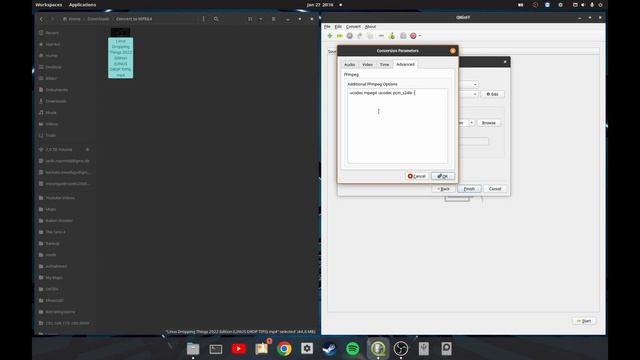Viewport: 640px width, 360px height.
Task: Open Musik in the file manager sidebar
Action: [51, 113]
